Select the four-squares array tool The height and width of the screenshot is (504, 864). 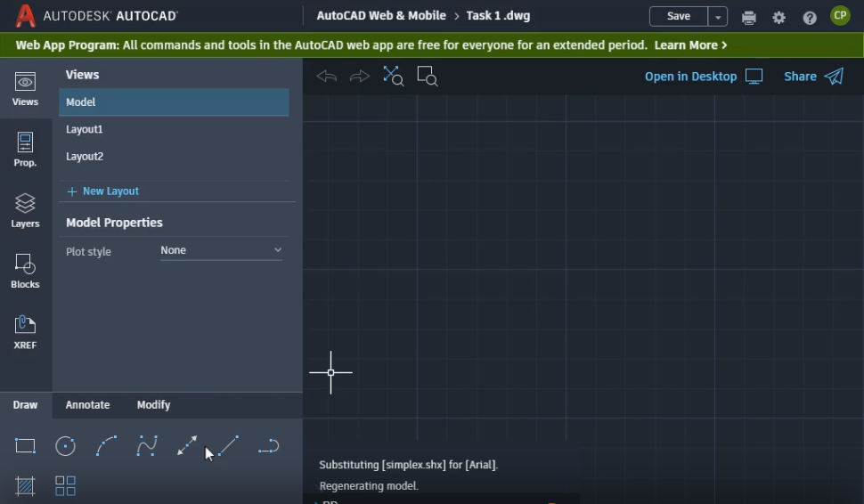click(x=66, y=486)
